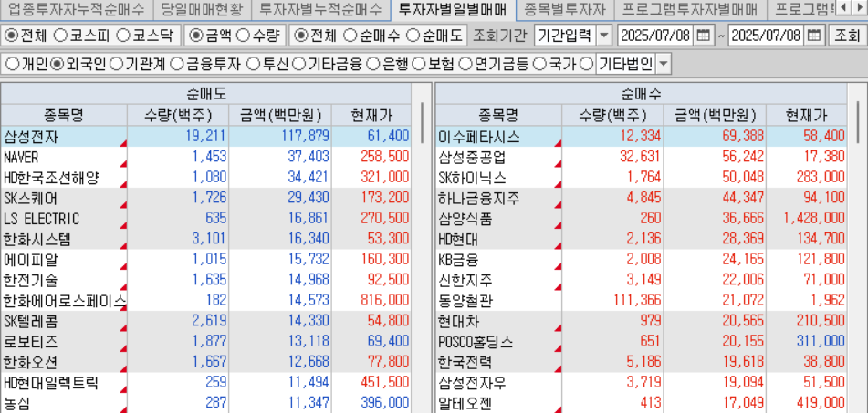
Task: Select the 기관계 investor radio button
Action: (x=116, y=64)
